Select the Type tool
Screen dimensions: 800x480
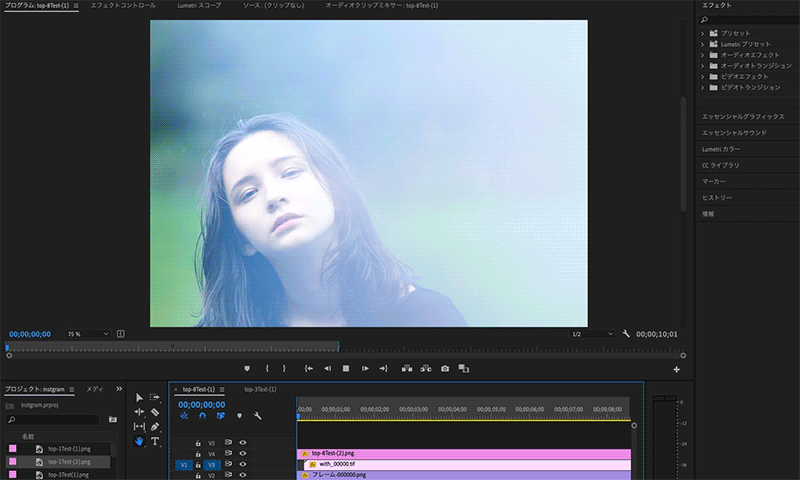point(155,441)
